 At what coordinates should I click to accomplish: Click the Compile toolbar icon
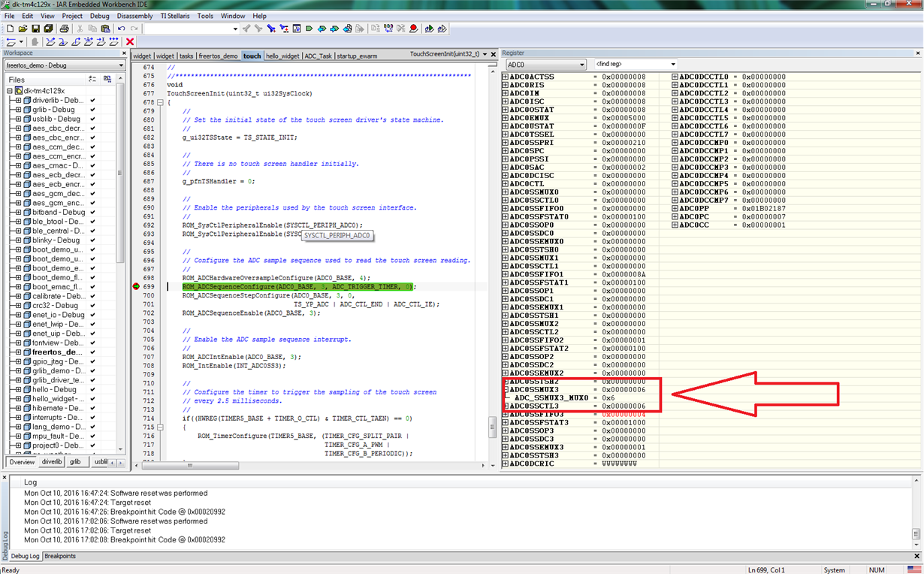click(376, 29)
